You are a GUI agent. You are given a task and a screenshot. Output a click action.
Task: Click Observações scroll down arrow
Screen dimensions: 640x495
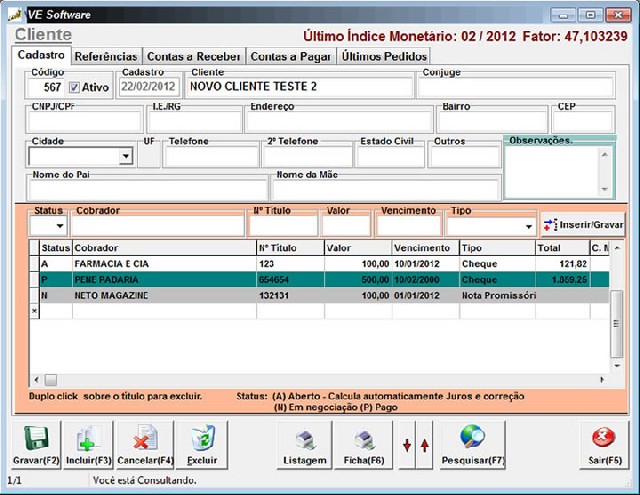point(604,189)
